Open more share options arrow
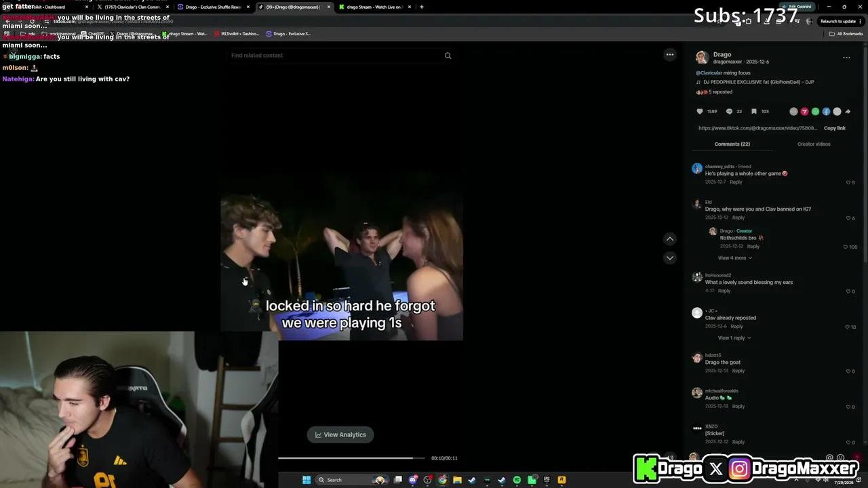The image size is (868, 488). tap(848, 112)
